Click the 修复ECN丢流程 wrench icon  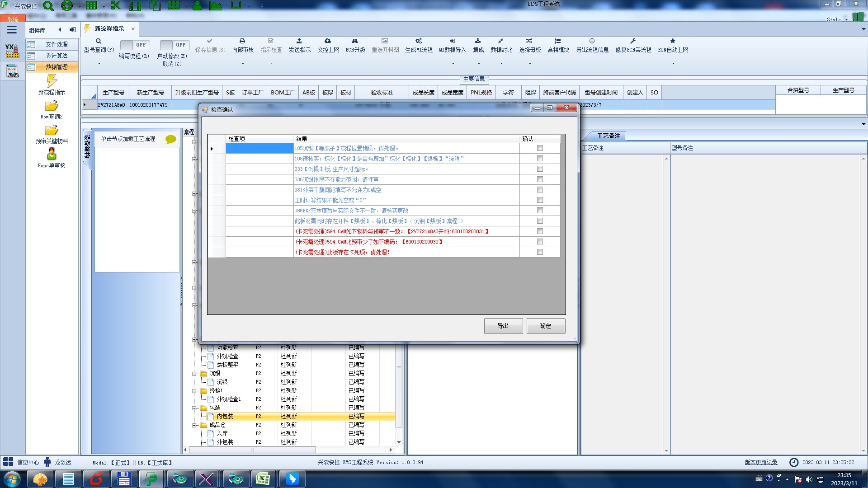[633, 41]
